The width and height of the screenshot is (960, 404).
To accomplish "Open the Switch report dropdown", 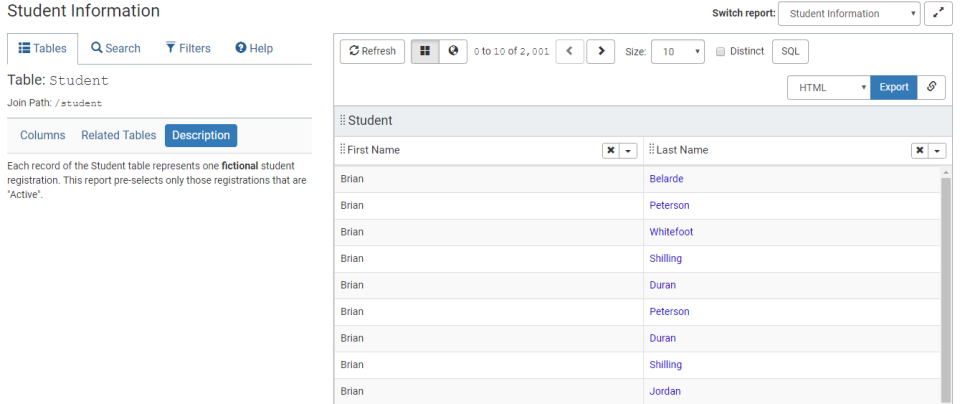I will (x=849, y=14).
